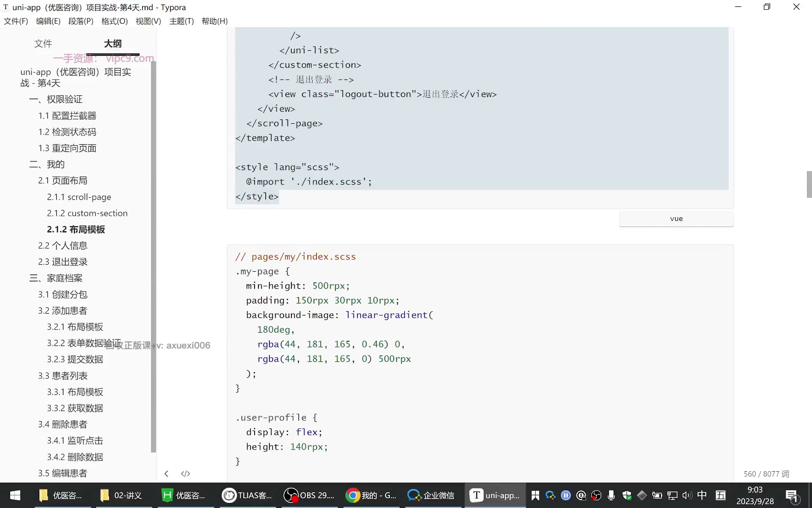812x508 pixels.
Task: Open the 主题(T) menu
Action: (x=181, y=21)
